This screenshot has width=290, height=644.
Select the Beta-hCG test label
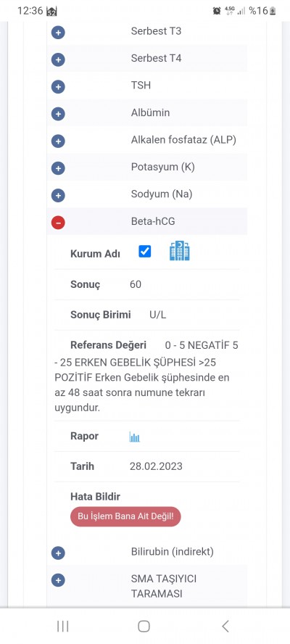(x=153, y=221)
